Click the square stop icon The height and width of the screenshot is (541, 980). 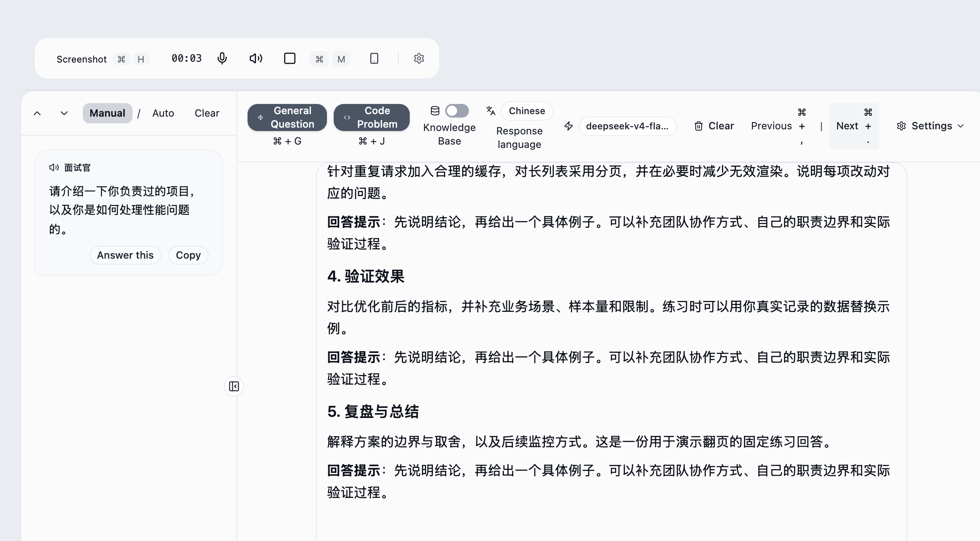pos(290,58)
